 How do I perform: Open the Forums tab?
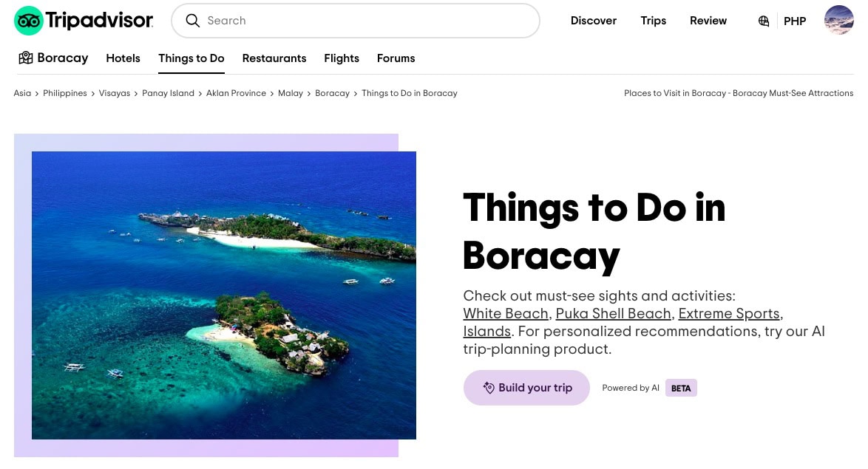pos(396,58)
